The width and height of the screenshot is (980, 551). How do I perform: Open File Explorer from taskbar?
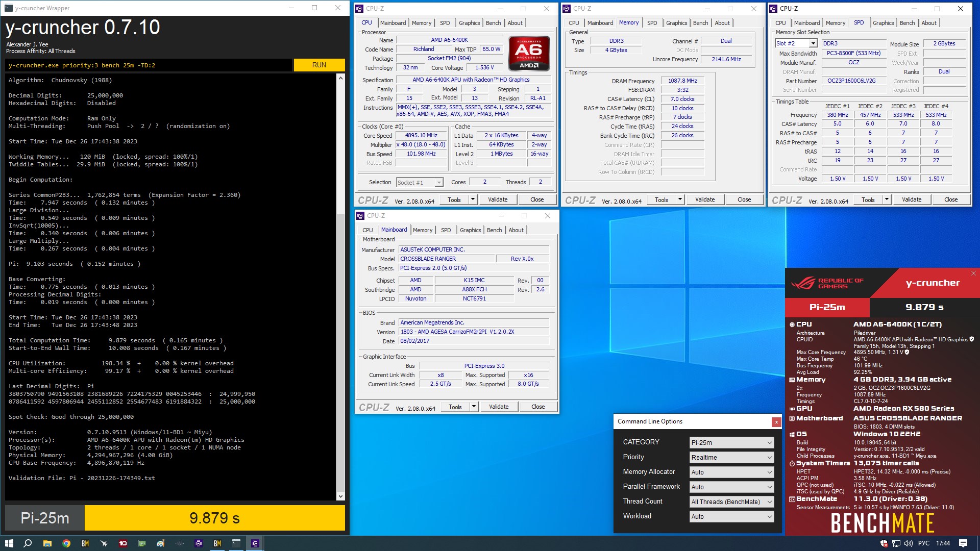47,543
